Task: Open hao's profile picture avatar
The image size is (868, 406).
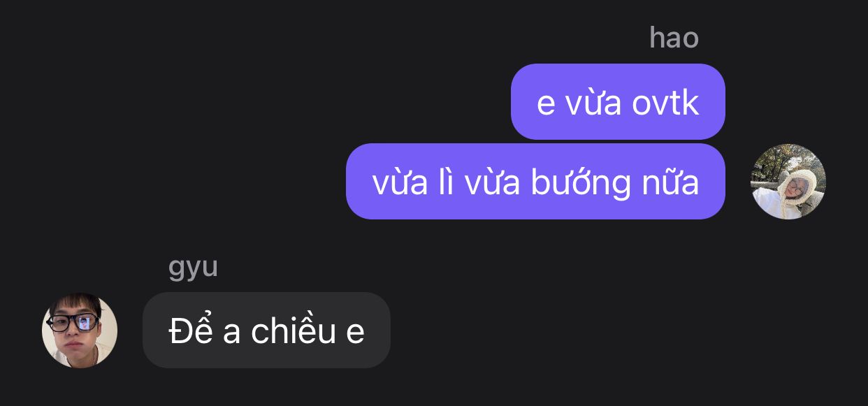Action: 788,182
